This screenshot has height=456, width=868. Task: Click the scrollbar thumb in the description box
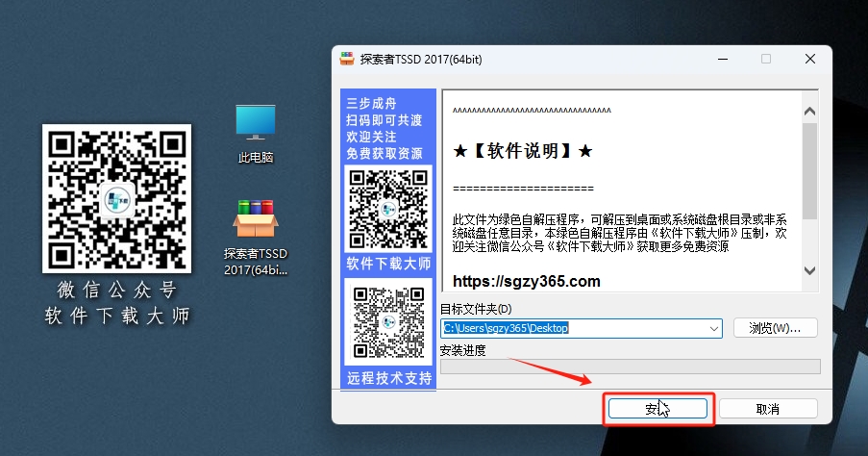pyautogui.click(x=809, y=170)
